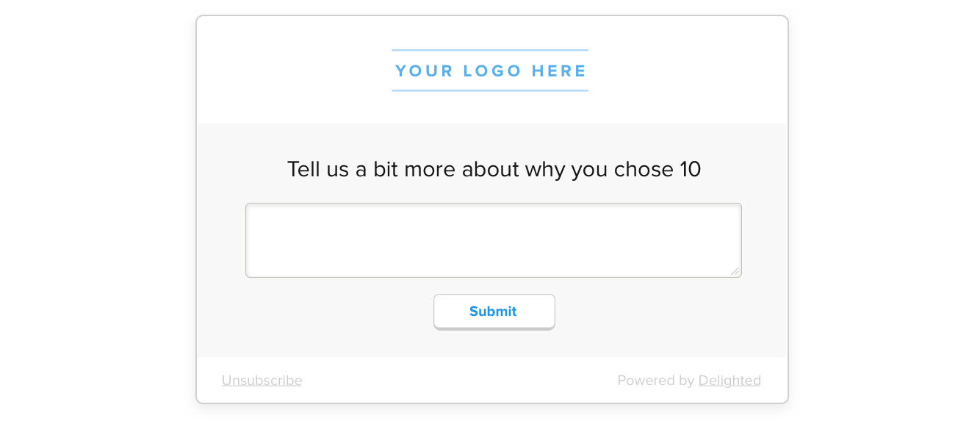
Task: Click the number 10 in the question
Action: coord(690,169)
